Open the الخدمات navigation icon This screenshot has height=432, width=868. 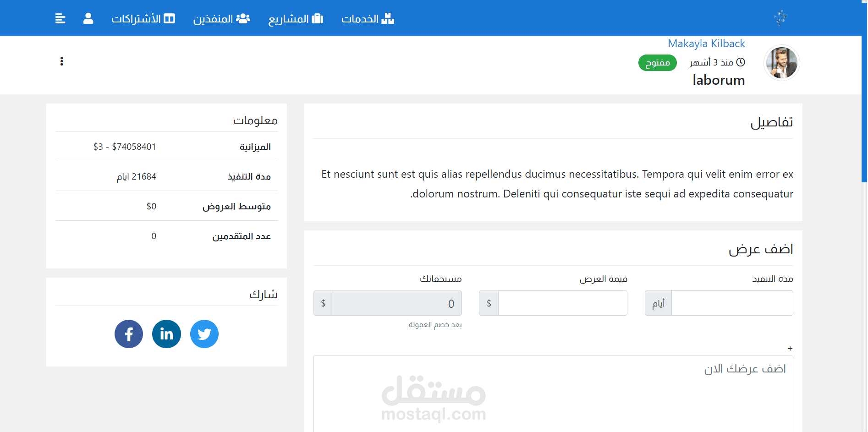388,18
